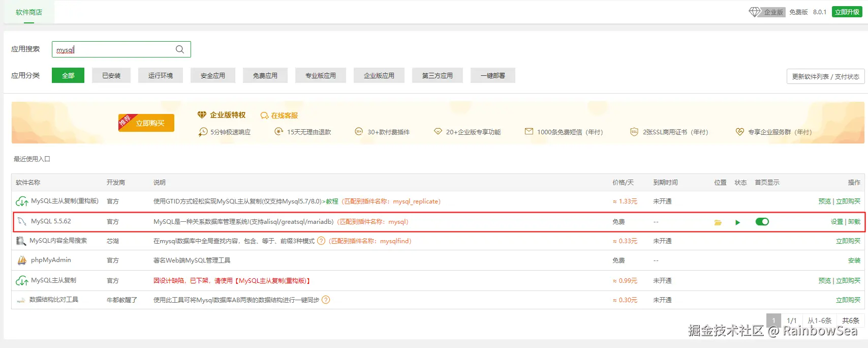Click MySQL 5.5.62 running status play icon
The width and height of the screenshot is (868, 348).
pos(738,222)
